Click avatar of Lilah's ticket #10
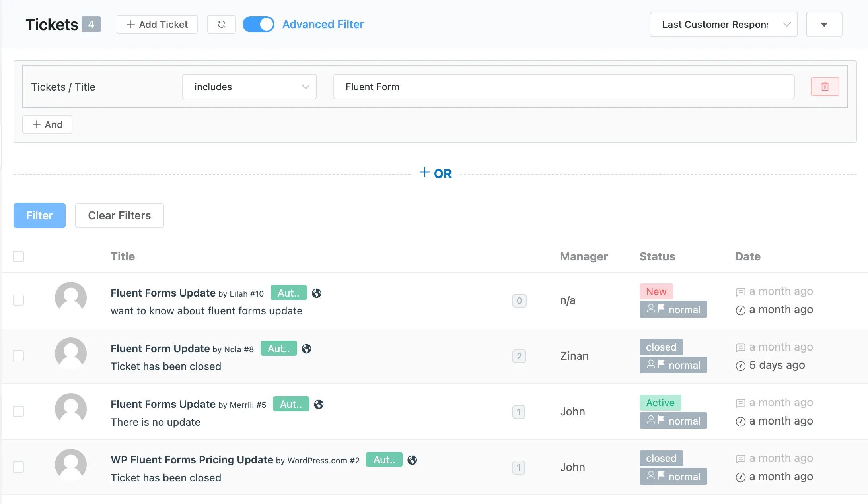The height and width of the screenshot is (504, 868). (x=71, y=298)
